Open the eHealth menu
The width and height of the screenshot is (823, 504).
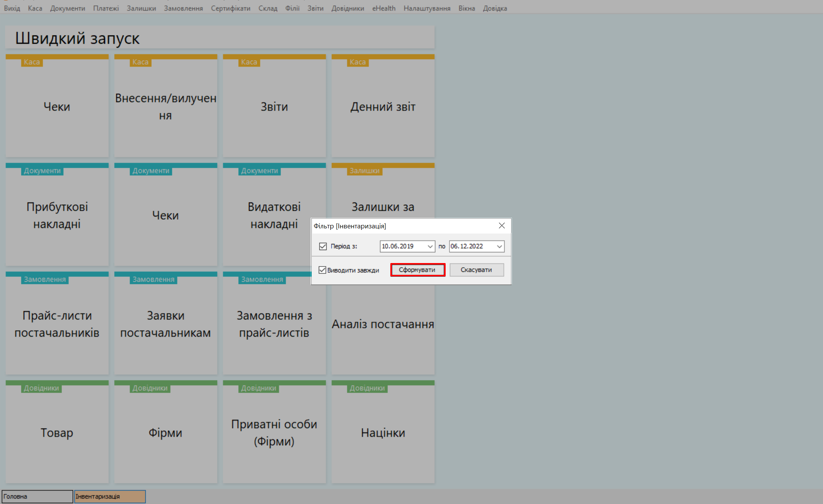pyautogui.click(x=383, y=8)
